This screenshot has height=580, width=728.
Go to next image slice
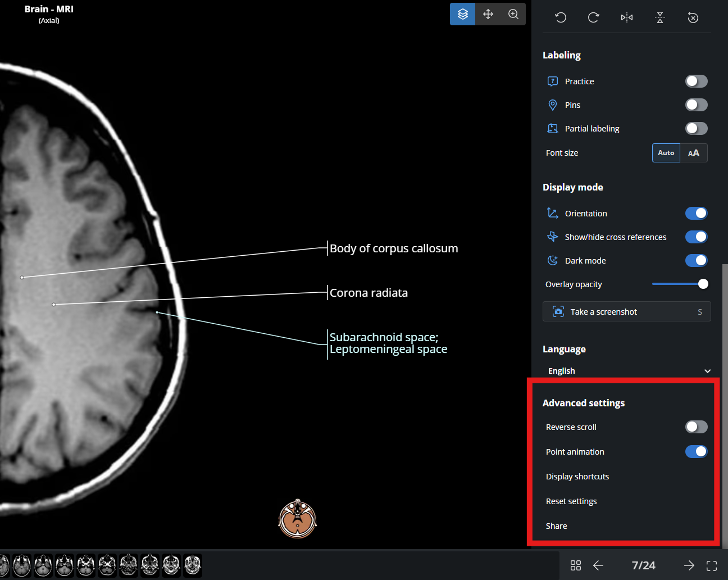(x=689, y=565)
